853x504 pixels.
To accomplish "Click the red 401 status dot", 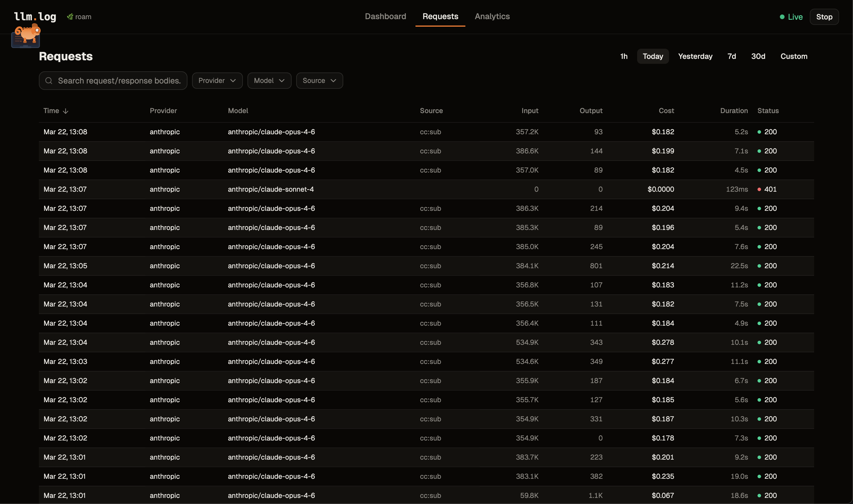I will (x=759, y=190).
